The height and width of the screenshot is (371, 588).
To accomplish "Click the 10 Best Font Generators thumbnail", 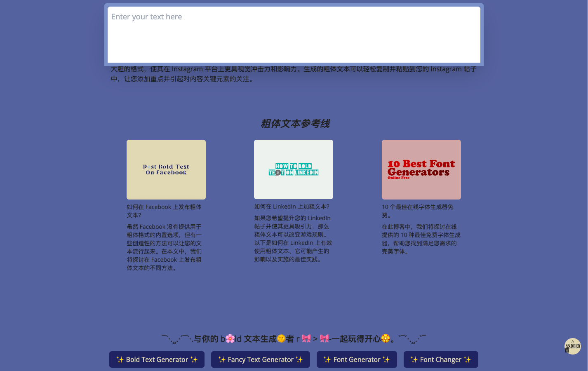I will 421,169.
